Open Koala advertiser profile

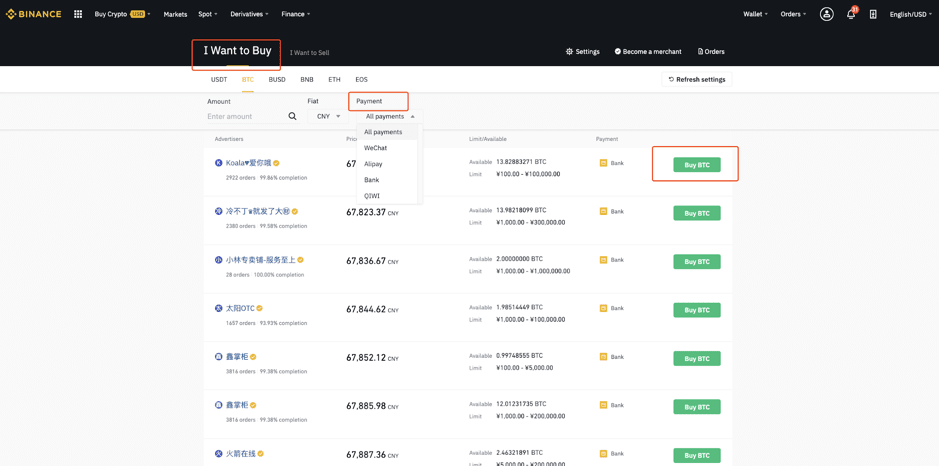pos(249,163)
